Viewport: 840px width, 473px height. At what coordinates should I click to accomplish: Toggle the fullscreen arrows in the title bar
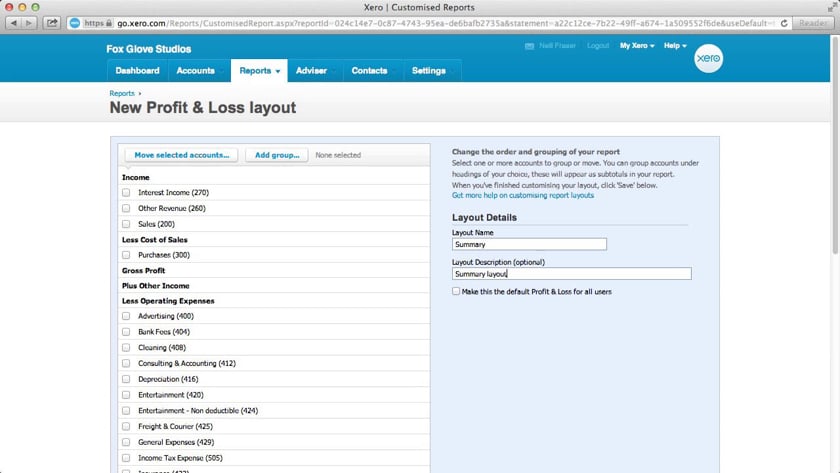(832, 7)
